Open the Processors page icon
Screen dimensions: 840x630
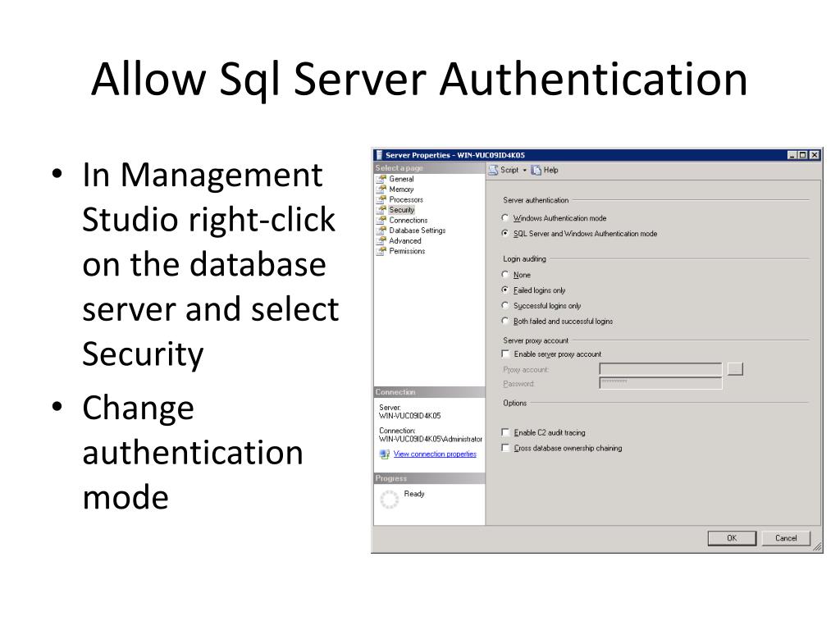(381, 199)
